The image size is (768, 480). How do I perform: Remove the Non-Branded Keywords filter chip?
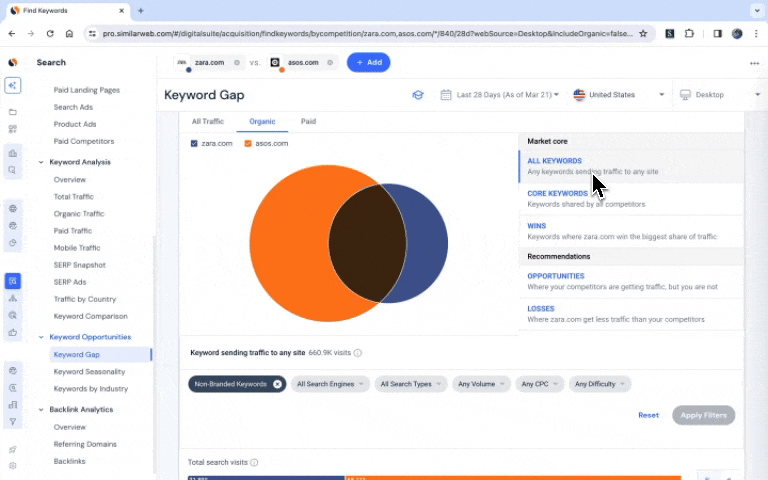pos(277,384)
